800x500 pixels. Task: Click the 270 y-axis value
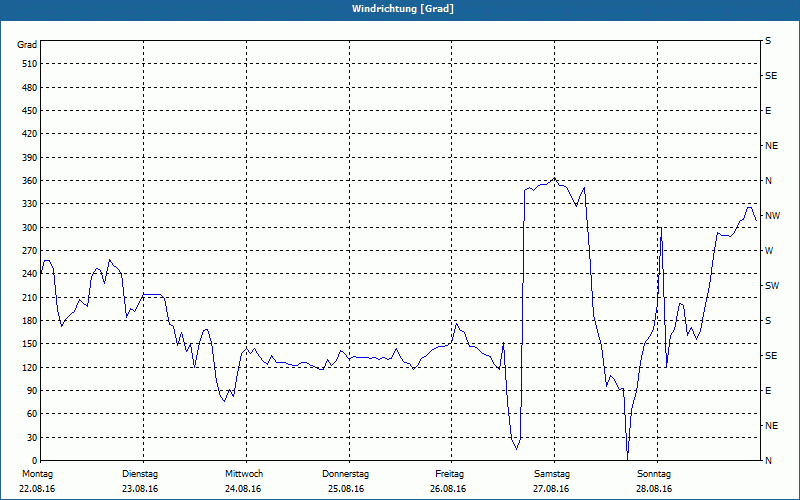(30, 251)
